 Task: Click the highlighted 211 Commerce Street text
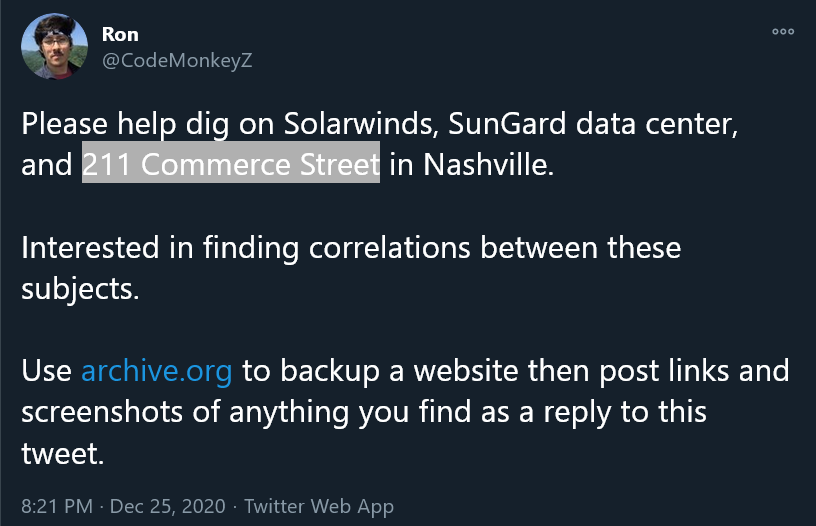point(231,164)
